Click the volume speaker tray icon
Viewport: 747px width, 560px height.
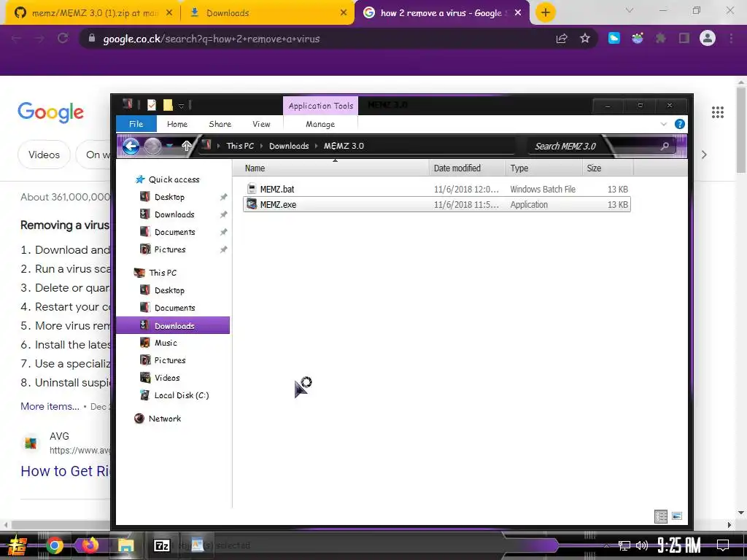[642, 545]
